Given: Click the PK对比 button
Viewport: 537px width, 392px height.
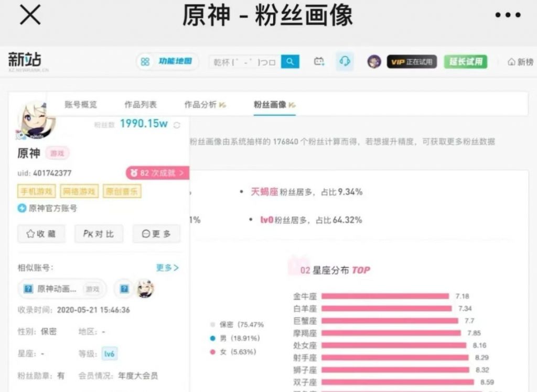Looking at the screenshot, I should tap(98, 234).
